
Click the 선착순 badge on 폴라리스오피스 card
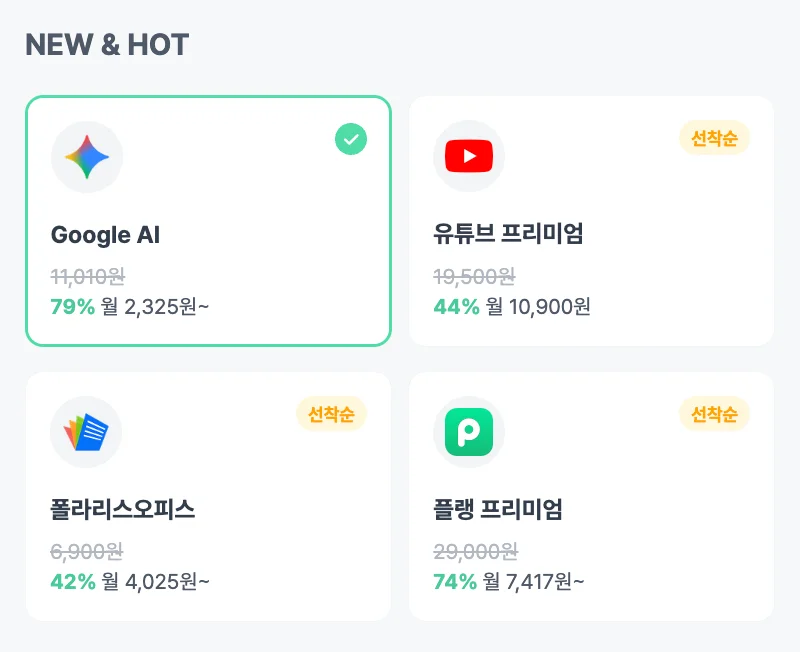coord(332,414)
